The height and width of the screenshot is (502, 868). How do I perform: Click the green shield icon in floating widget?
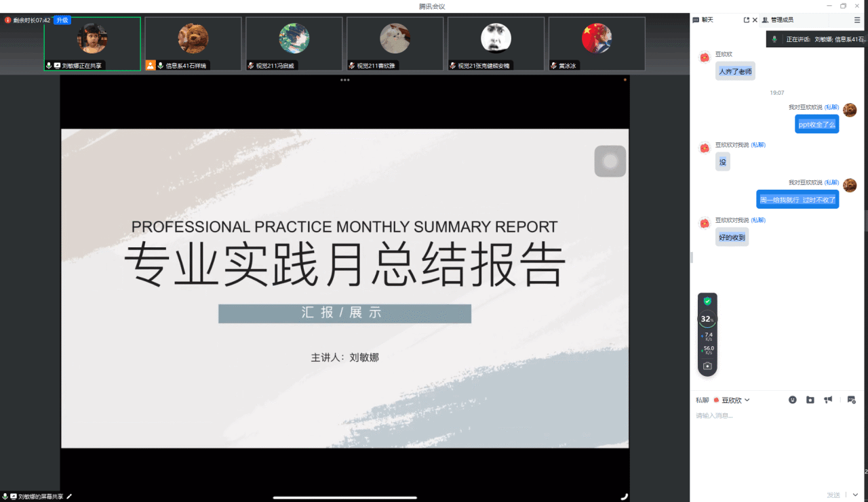(x=707, y=301)
